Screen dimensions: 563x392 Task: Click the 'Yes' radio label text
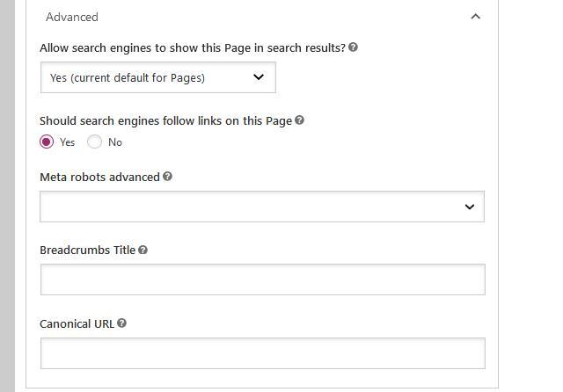68,142
